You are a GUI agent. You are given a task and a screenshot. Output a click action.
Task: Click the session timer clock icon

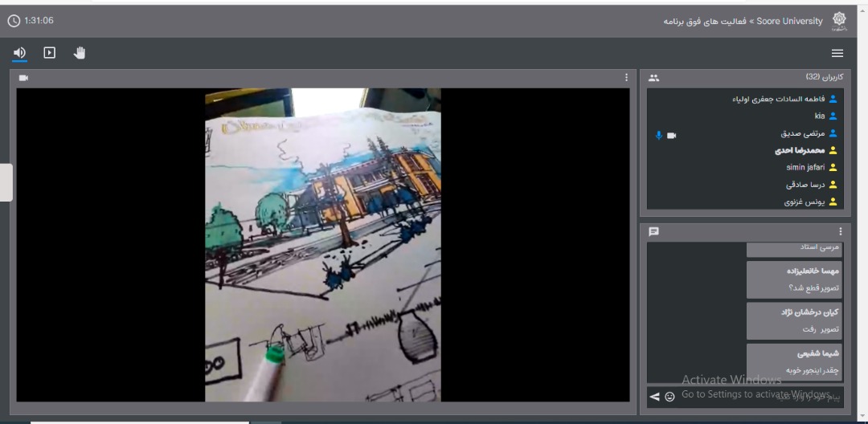coord(14,21)
